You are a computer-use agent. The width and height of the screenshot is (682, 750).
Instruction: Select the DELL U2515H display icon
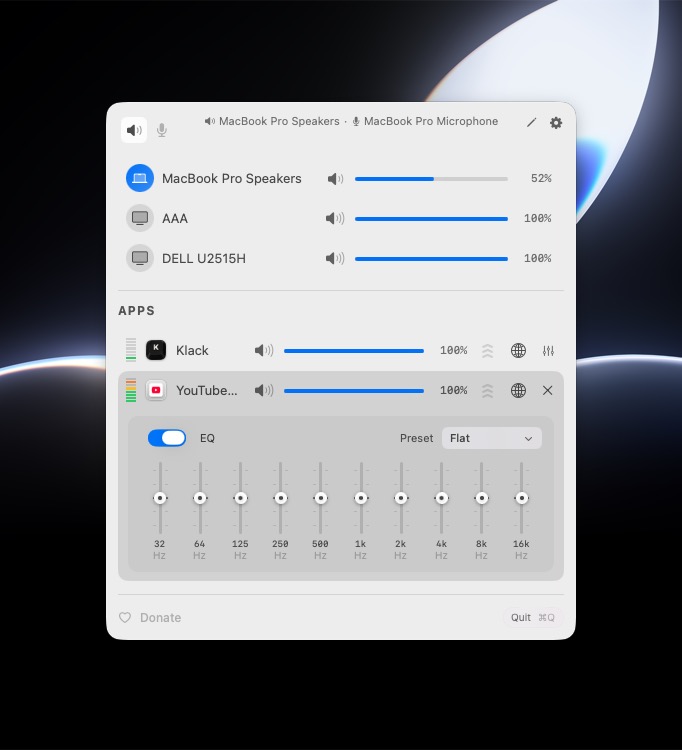click(x=140, y=258)
